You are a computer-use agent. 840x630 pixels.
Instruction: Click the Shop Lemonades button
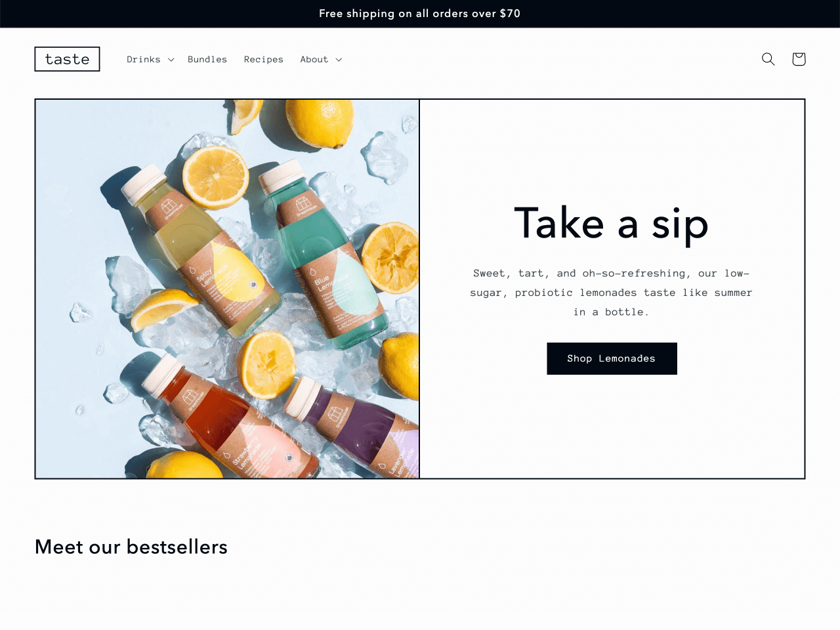pyautogui.click(x=612, y=358)
